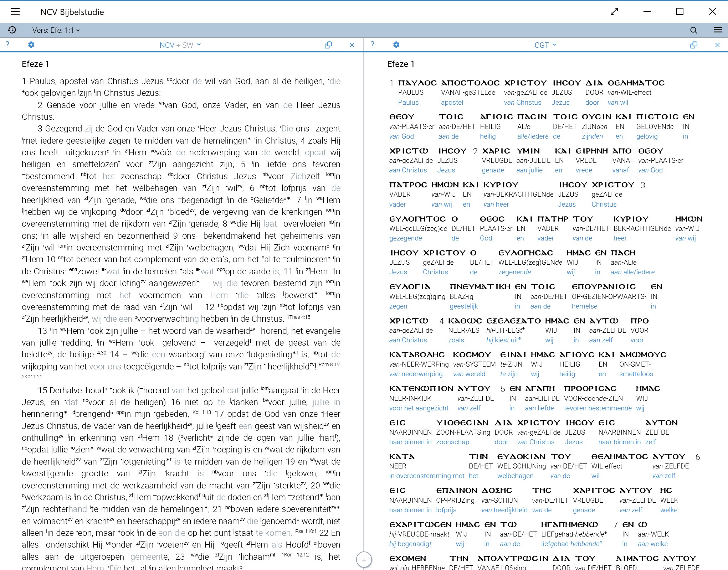
Task: Open the NCV + SW translation dropdown
Action: click(x=180, y=45)
